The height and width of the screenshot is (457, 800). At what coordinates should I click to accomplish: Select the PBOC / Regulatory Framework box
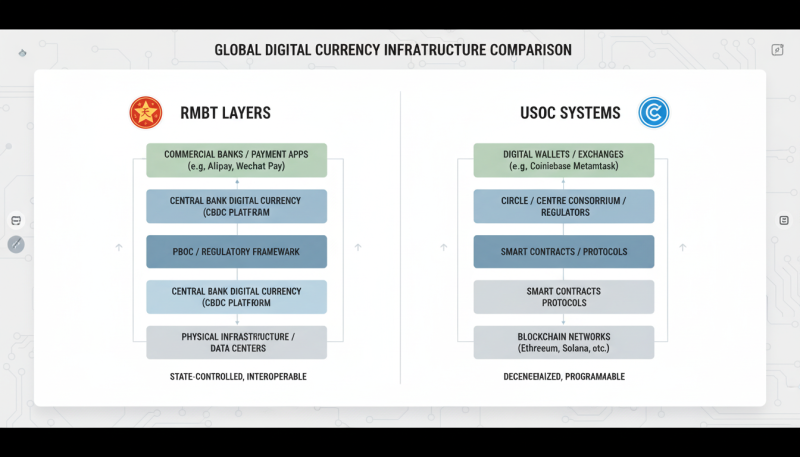point(236,251)
